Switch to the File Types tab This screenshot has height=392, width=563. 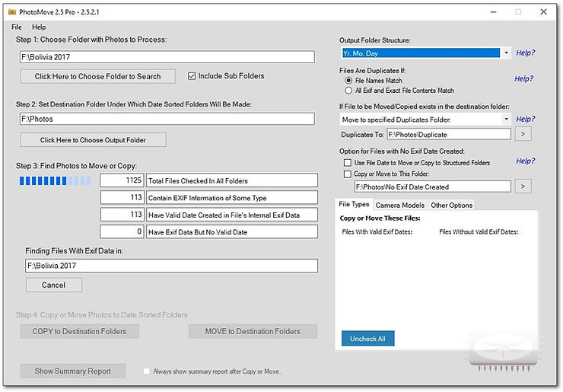354,205
